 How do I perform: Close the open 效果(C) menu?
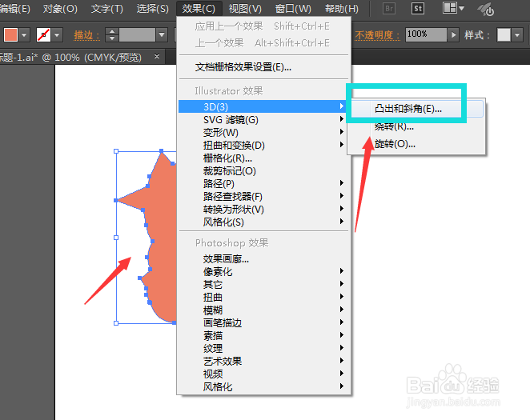click(x=199, y=9)
